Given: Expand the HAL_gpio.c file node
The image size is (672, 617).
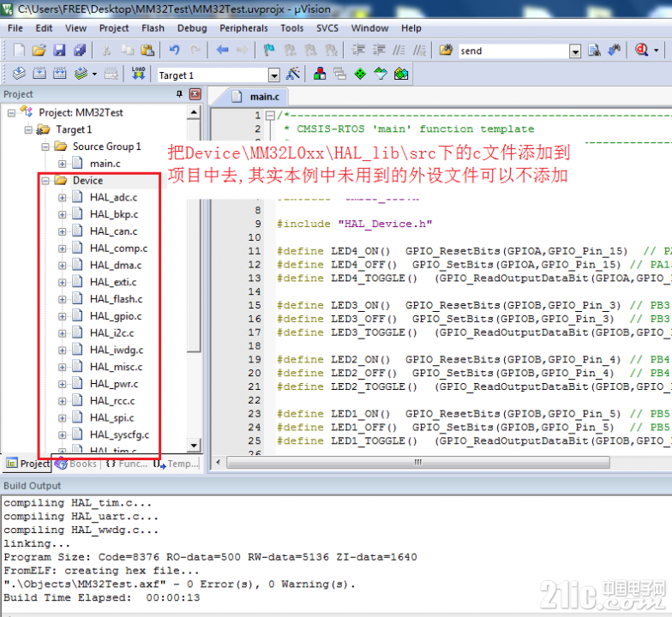Looking at the screenshot, I should point(62,316).
